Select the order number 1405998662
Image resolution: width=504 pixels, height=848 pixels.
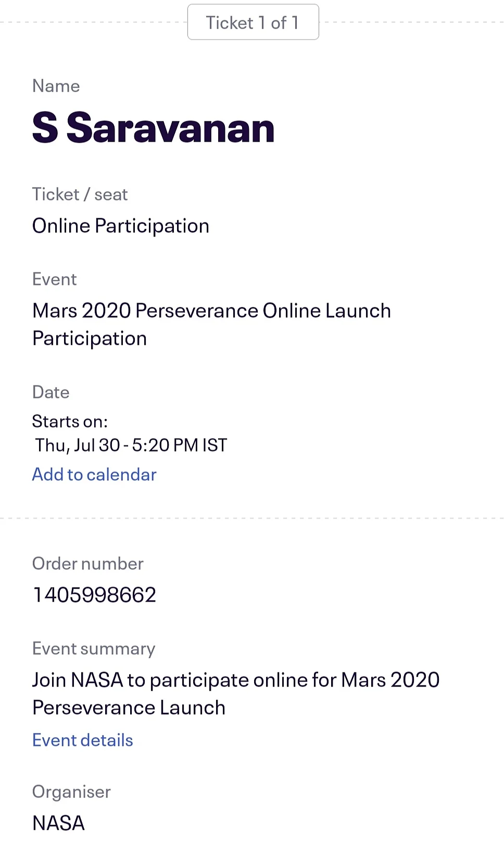click(94, 594)
